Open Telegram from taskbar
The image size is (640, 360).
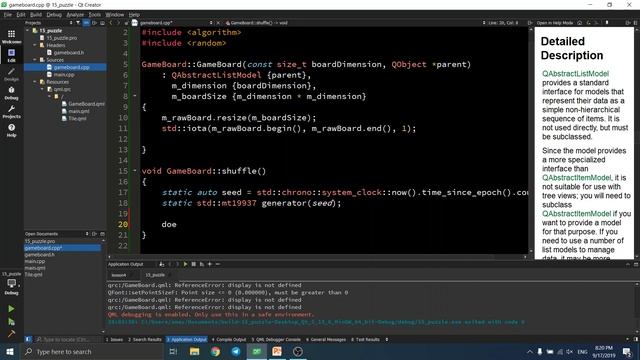[236, 351]
